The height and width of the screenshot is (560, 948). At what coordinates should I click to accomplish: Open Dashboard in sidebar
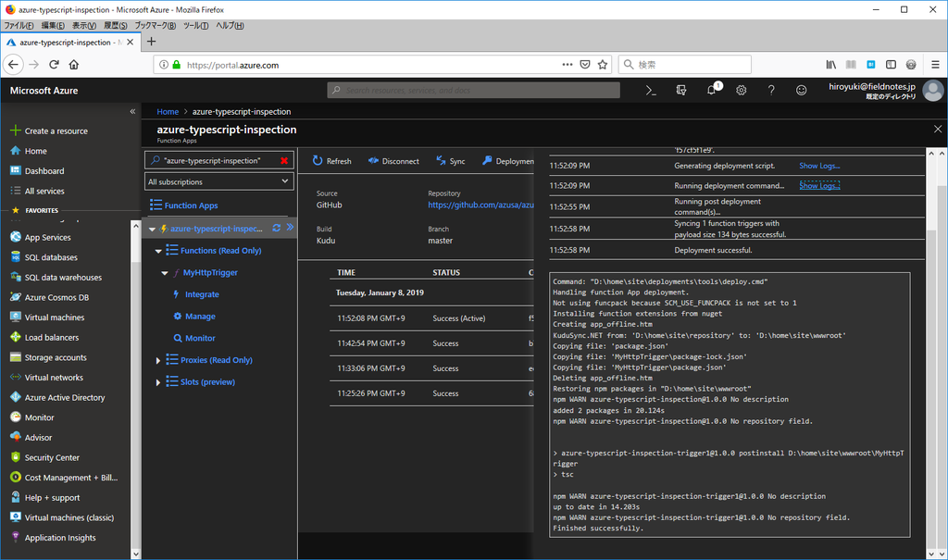coord(37,170)
